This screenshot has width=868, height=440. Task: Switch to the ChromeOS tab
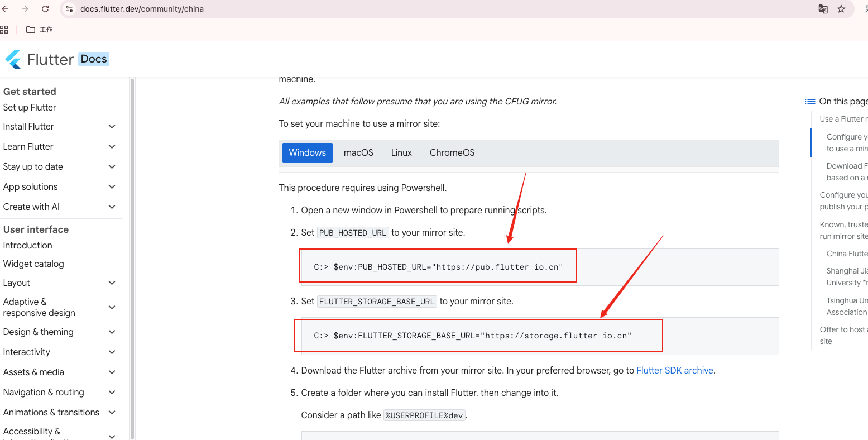click(452, 153)
